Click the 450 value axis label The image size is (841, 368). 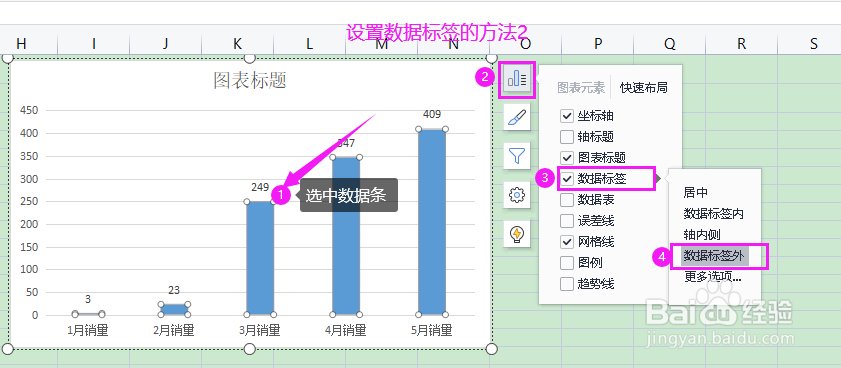(x=29, y=111)
